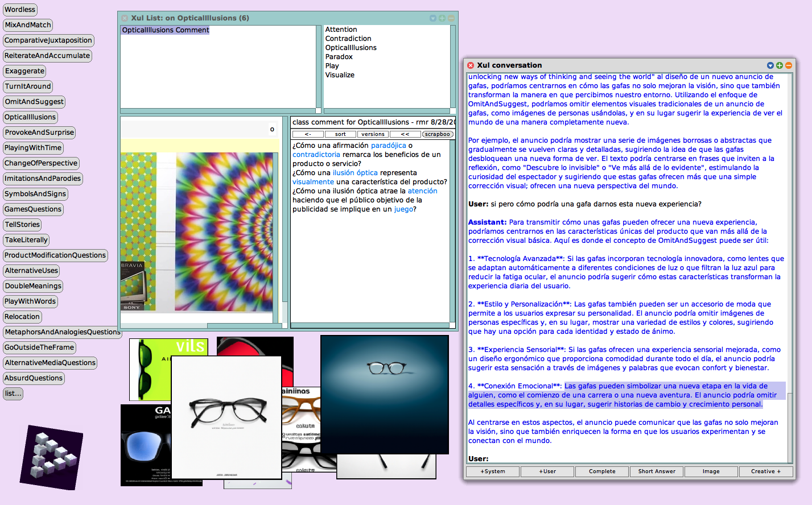
Task: Click the Creative + button
Action: 766,471
